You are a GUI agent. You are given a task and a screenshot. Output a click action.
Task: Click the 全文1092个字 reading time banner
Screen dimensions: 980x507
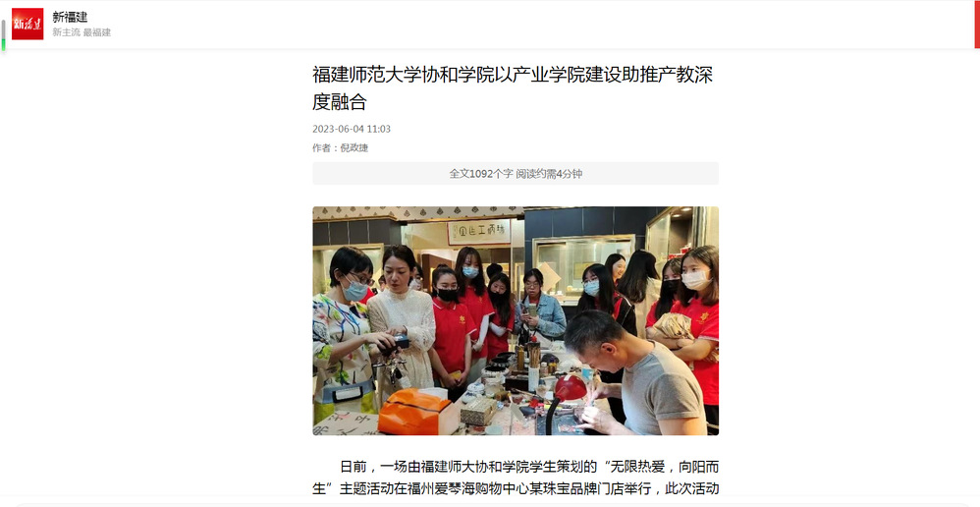click(x=516, y=173)
